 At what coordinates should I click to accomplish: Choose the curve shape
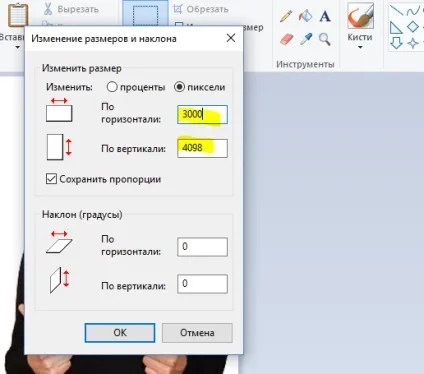[413, 11]
